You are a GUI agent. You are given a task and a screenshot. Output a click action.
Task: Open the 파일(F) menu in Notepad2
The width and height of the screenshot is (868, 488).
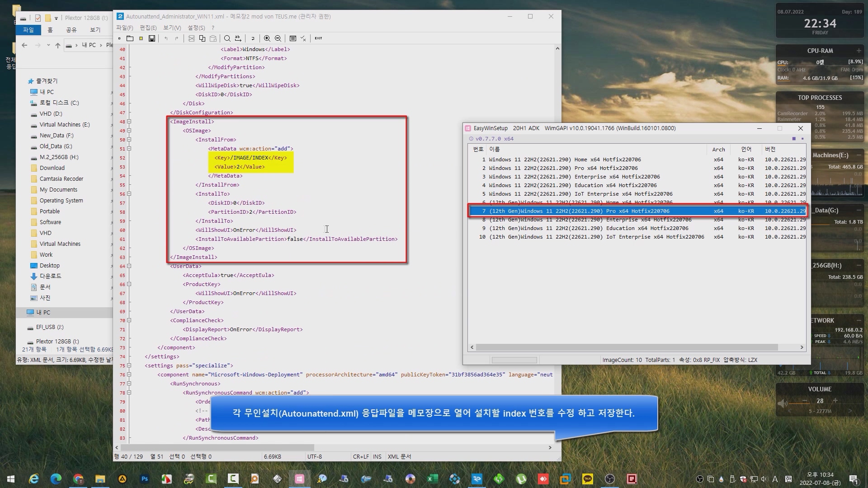point(125,28)
